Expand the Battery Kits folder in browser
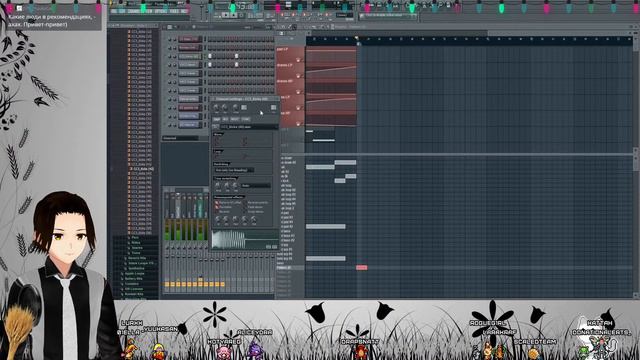The image size is (640, 360). click(x=133, y=279)
